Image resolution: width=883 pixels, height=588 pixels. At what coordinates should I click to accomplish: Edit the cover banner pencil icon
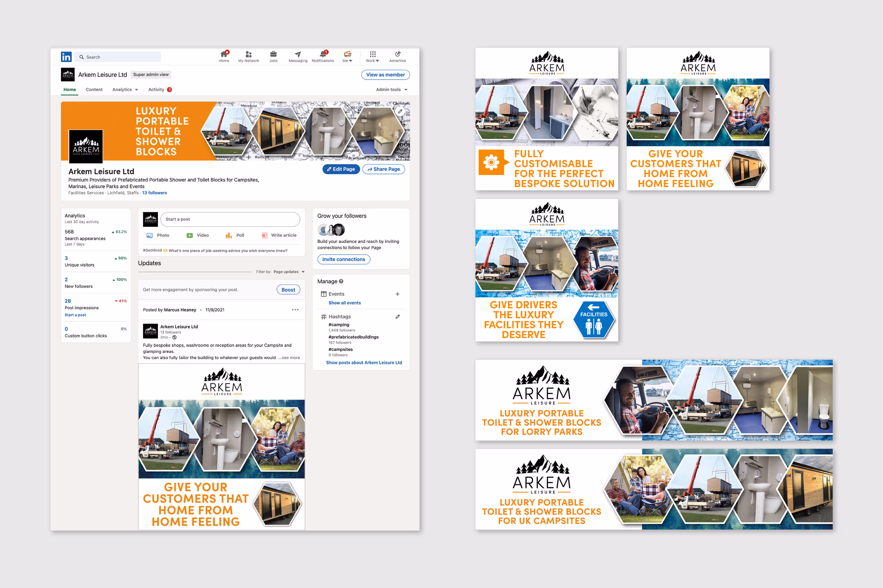400,111
